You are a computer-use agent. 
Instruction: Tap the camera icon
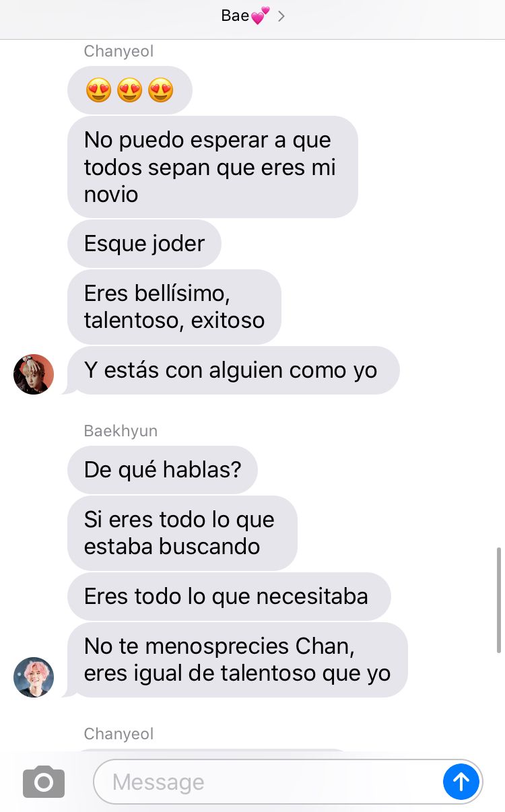44,782
